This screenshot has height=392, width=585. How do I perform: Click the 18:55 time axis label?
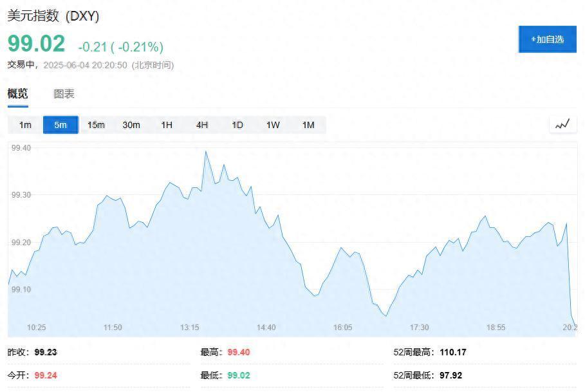point(496,328)
